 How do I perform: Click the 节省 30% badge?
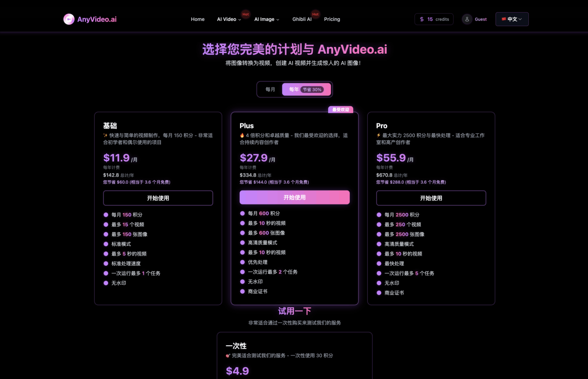coord(312,89)
